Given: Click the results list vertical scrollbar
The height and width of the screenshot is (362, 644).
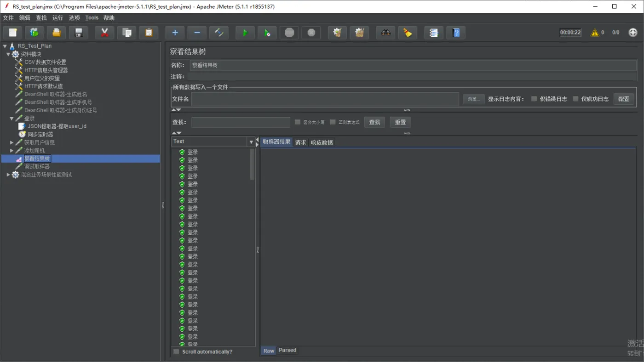Looking at the screenshot, I should tap(252, 164).
